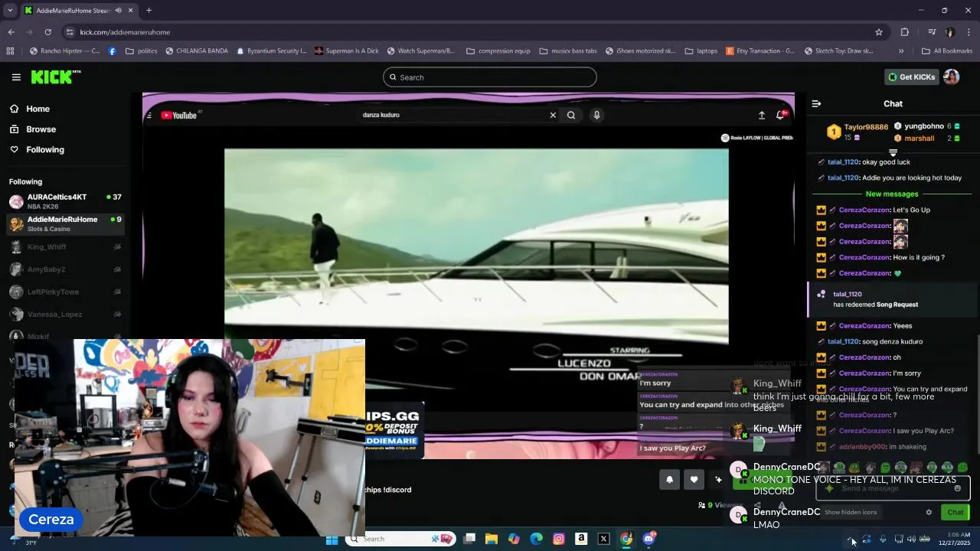Image resolution: width=980 pixels, height=551 pixels.
Task: Click the Kick search field
Action: coord(490,77)
